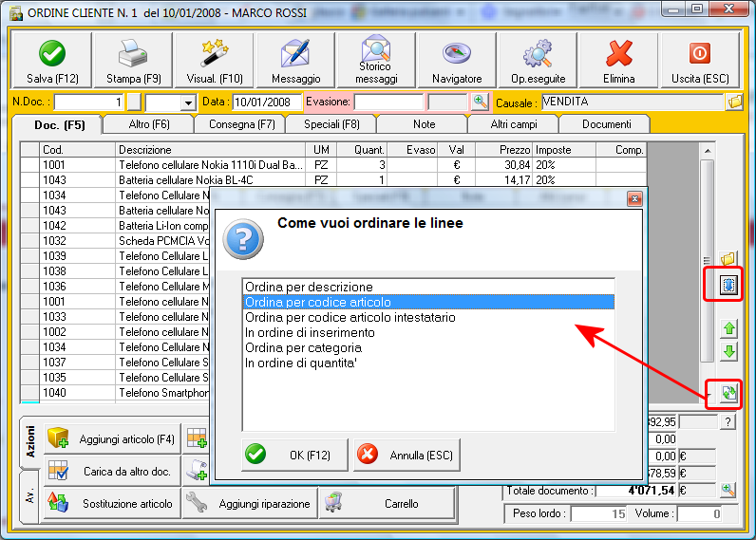
Task: Click the sort lines refresh icon
Action: point(728,393)
